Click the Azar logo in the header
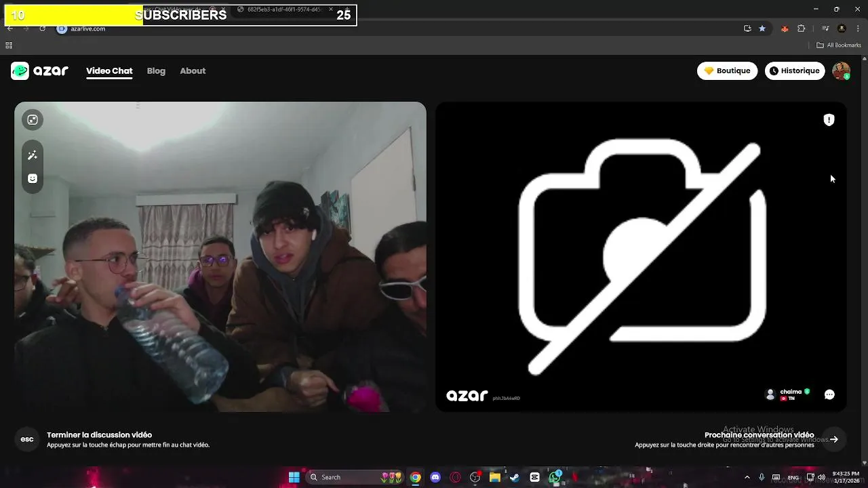Screen dimensions: 868x488 click(x=40, y=70)
